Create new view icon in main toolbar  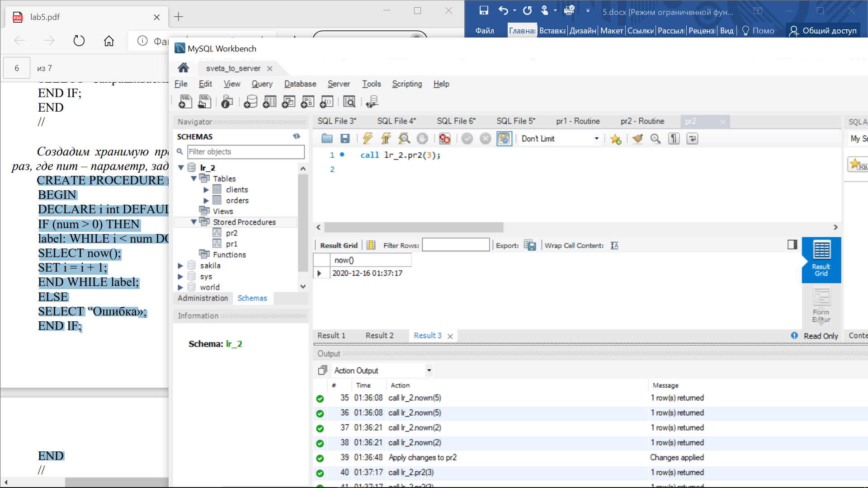coord(288,102)
